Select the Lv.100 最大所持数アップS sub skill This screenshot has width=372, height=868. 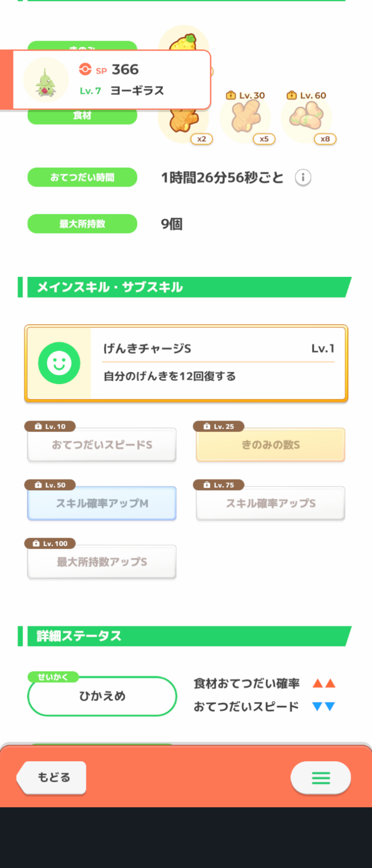[x=102, y=562]
